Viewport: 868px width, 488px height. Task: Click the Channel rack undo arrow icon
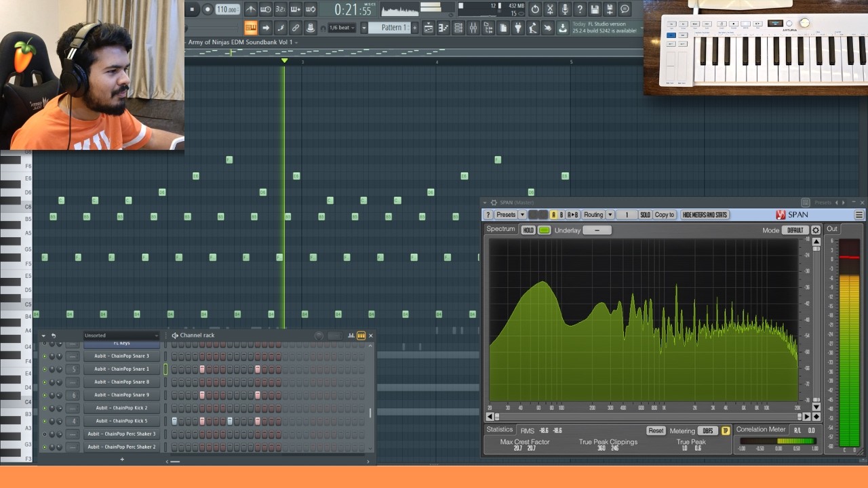click(54, 335)
